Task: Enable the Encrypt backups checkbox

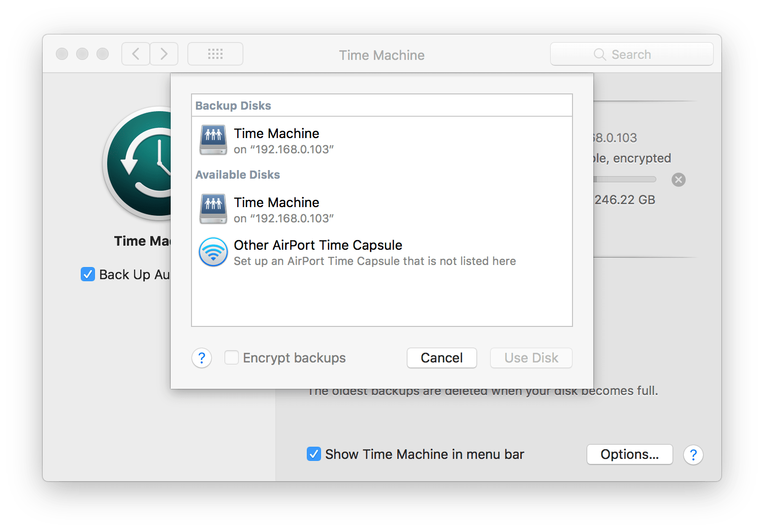Action: [x=232, y=357]
